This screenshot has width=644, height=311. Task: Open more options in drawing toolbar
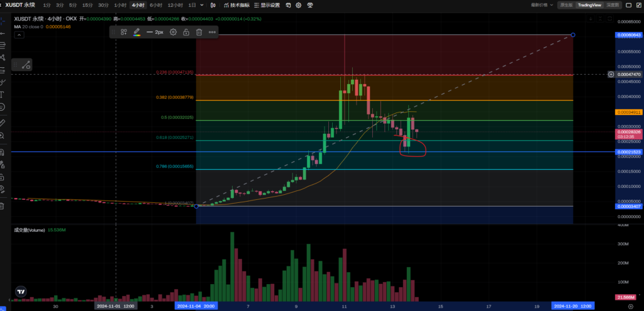(x=212, y=31)
